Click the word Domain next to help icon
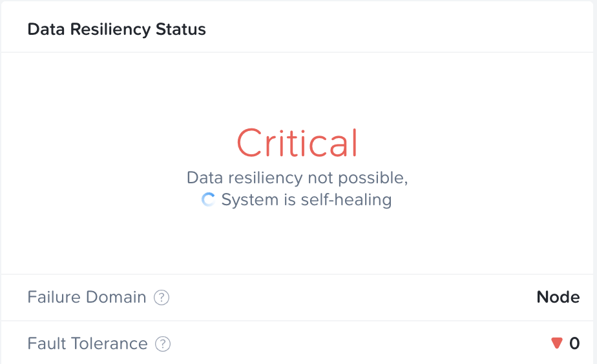The width and height of the screenshot is (597, 364). point(116,297)
